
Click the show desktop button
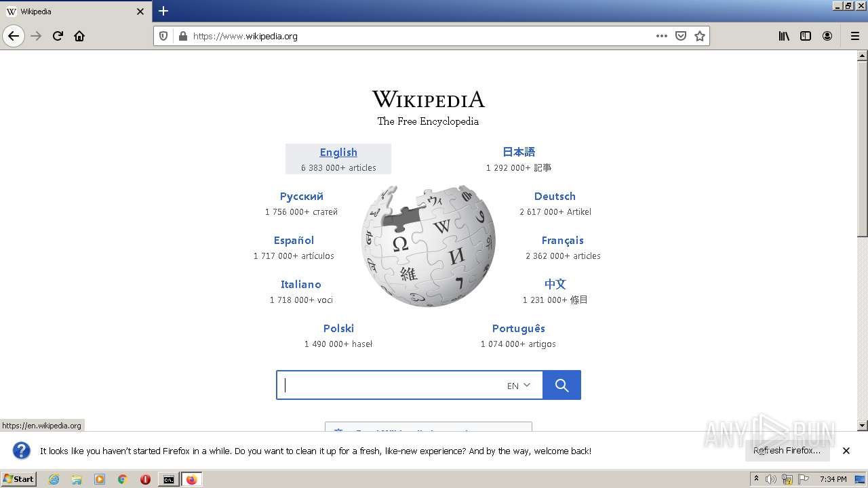pyautogui.click(x=861, y=479)
